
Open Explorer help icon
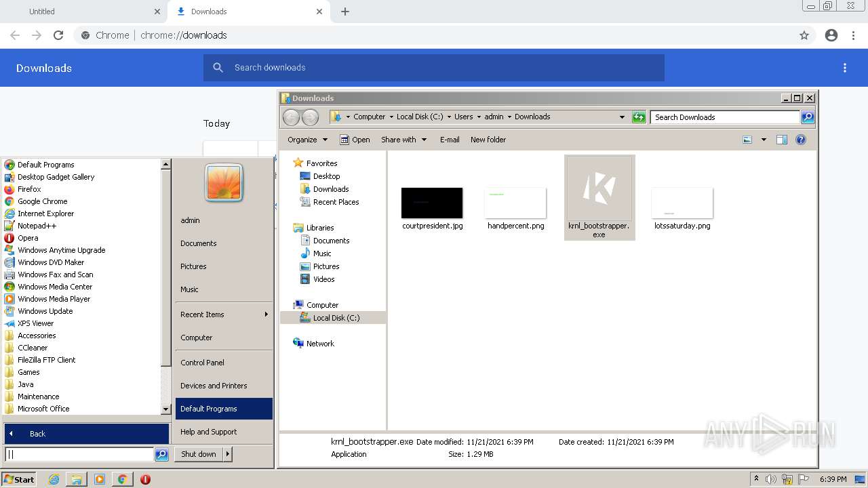[801, 140]
